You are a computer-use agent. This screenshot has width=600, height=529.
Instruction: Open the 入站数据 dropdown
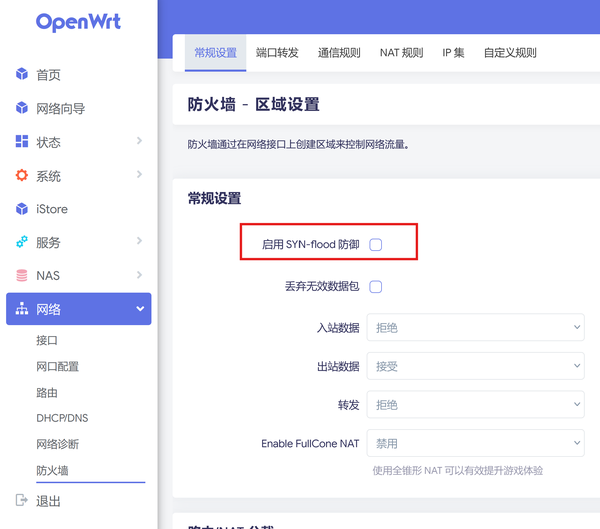475,327
